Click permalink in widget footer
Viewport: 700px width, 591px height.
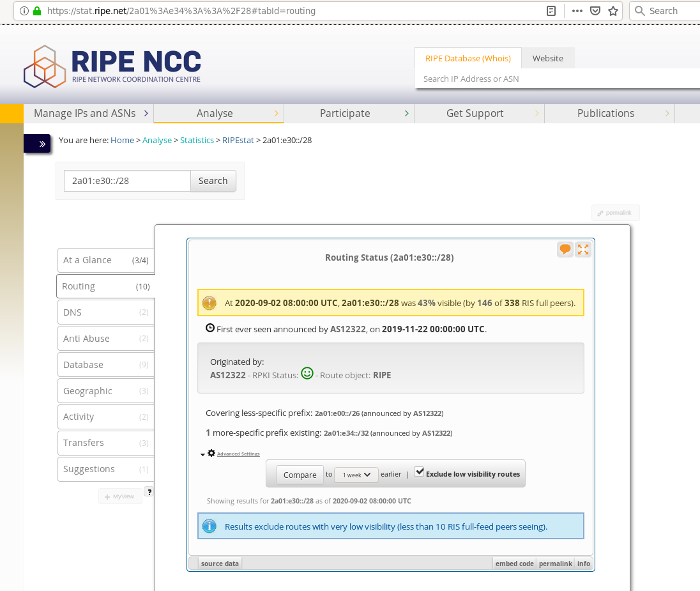(556, 564)
